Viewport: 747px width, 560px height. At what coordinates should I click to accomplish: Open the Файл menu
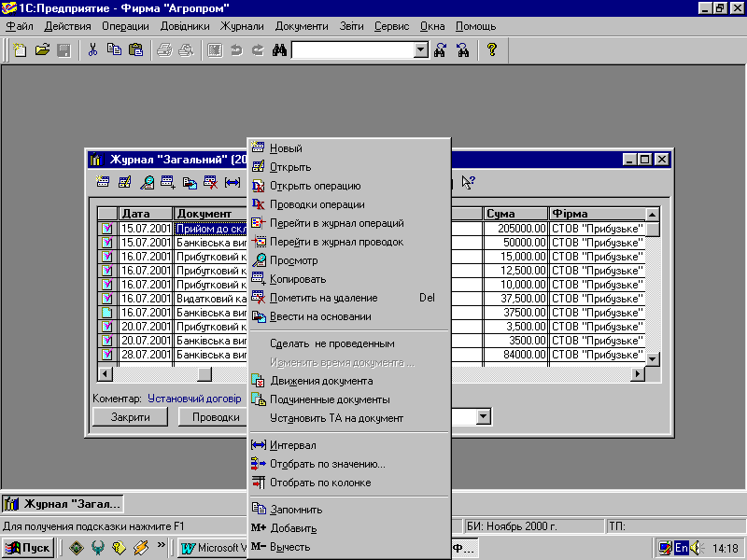(20, 26)
